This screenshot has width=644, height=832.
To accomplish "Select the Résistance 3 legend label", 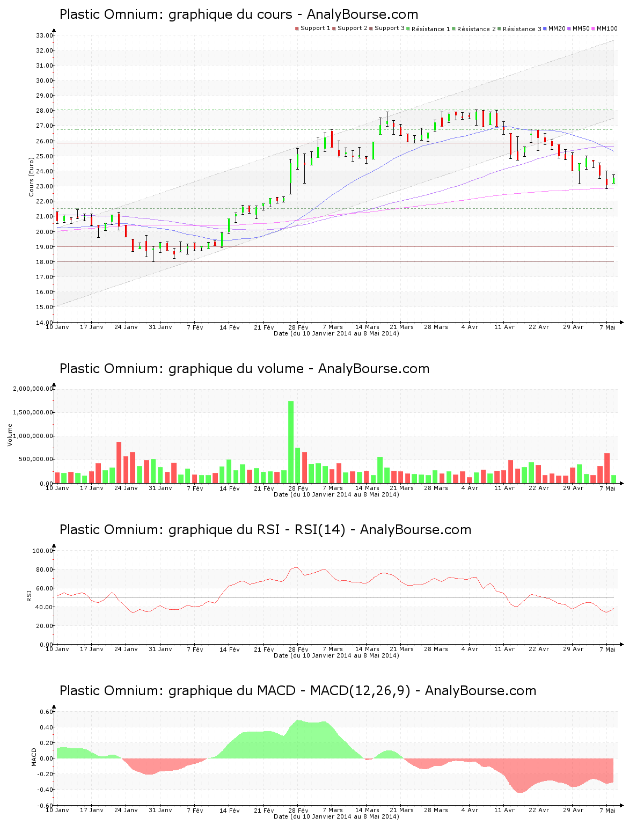I will tap(522, 29).
